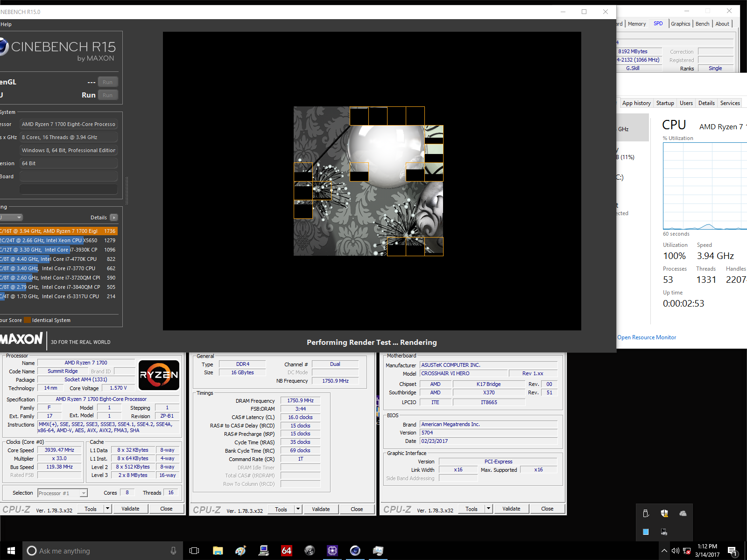Open the Action Center notifications icon
The width and height of the screenshot is (747, 560).
click(x=733, y=551)
